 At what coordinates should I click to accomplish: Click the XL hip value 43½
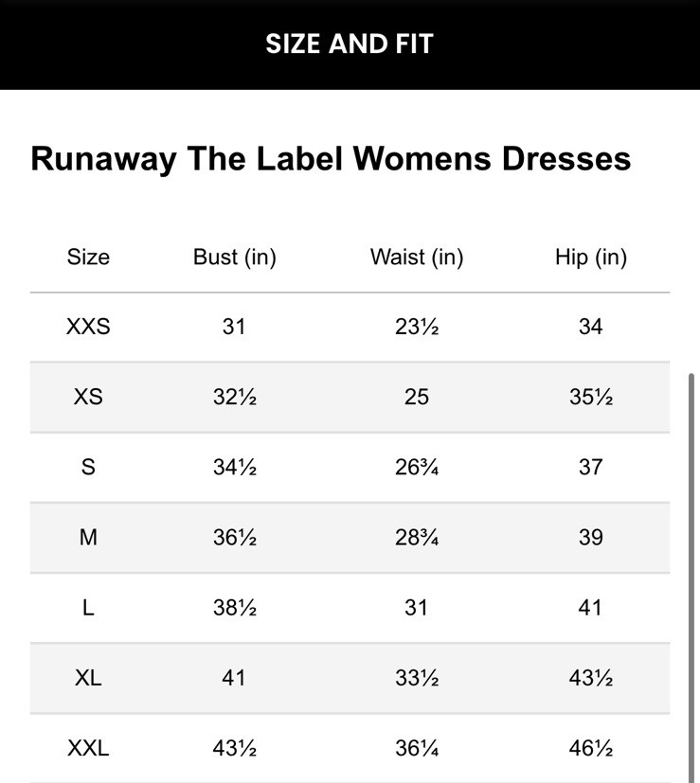click(591, 678)
